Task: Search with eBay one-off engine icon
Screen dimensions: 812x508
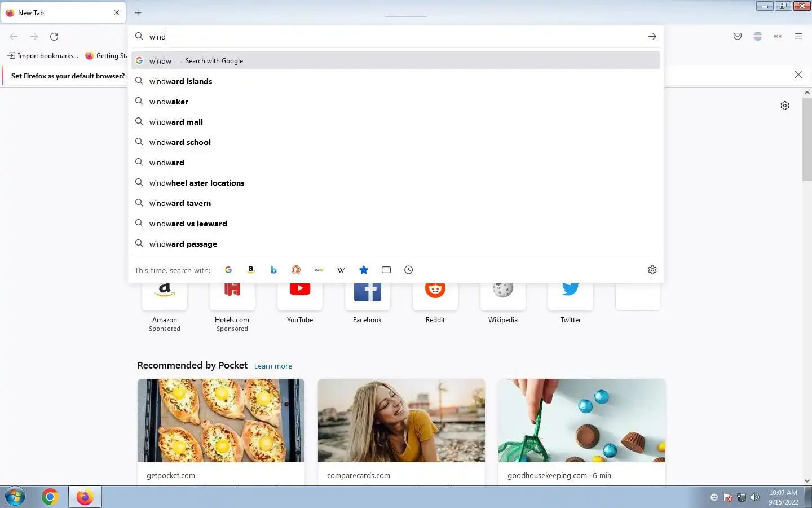Action: point(319,270)
